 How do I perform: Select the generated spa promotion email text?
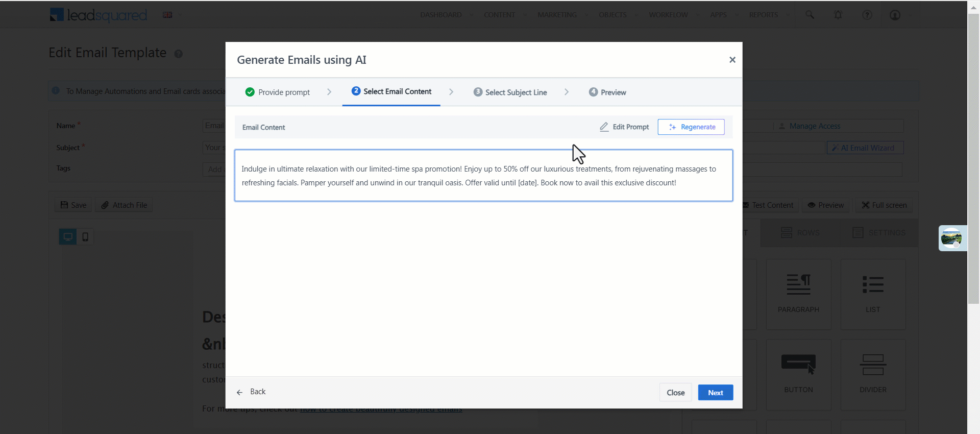483,176
